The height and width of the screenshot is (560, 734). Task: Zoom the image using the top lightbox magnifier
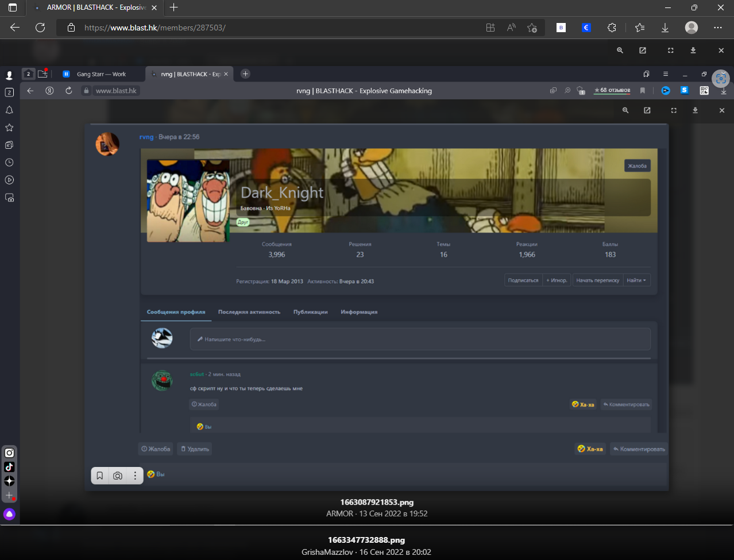pos(620,51)
